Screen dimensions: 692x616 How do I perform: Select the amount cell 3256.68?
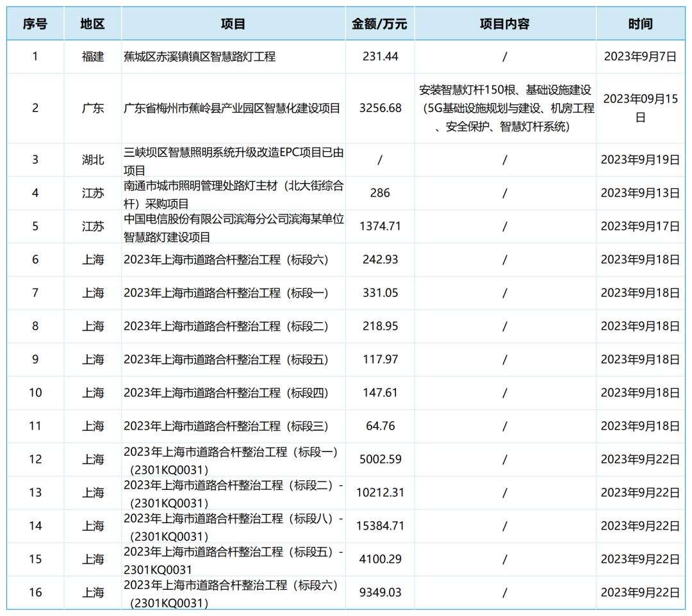pos(380,108)
